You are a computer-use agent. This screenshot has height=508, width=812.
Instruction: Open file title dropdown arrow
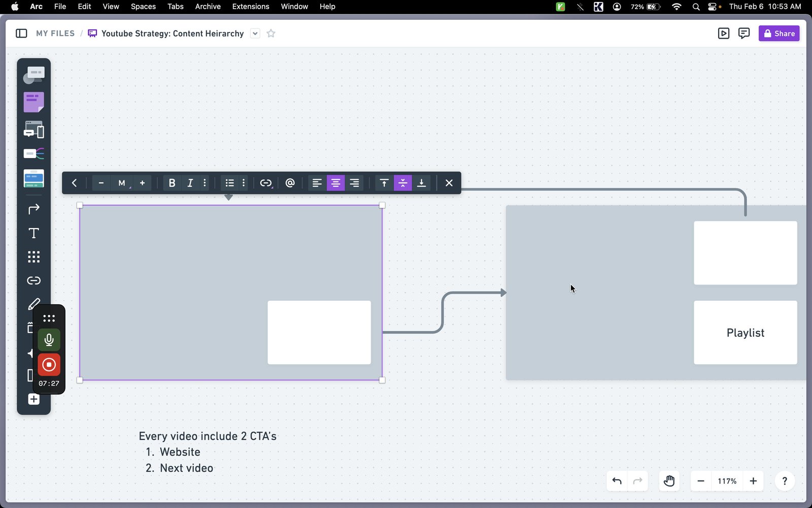point(255,34)
